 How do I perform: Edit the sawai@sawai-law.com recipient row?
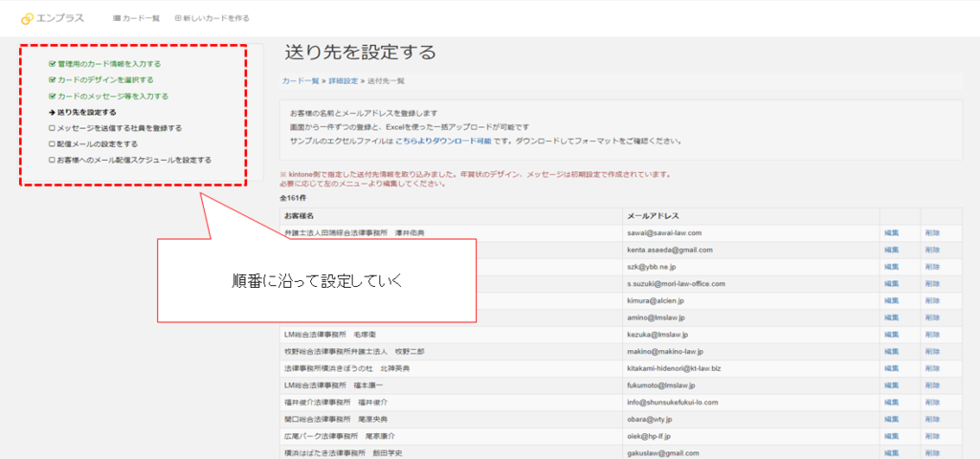click(x=891, y=232)
